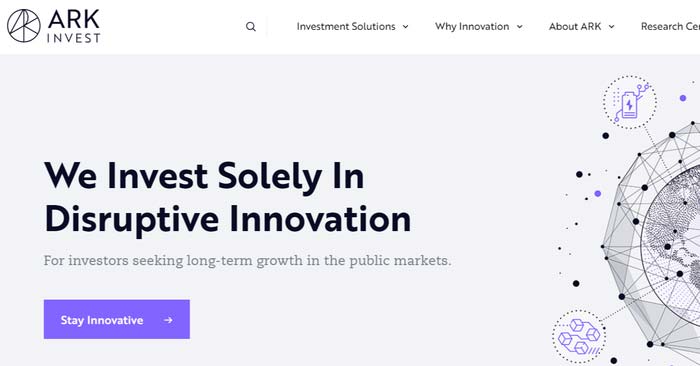The width and height of the screenshot is (700, 366).
Task: Open the About ARK menu
Action: coord(575,26)
